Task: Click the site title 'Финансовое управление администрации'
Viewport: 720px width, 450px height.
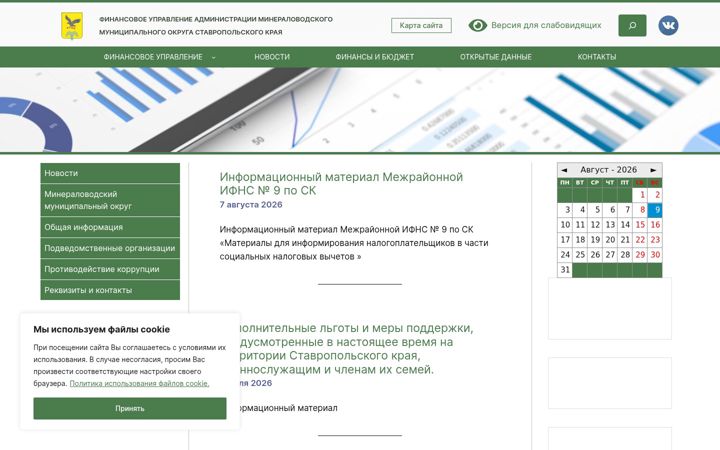Action: 216,26
